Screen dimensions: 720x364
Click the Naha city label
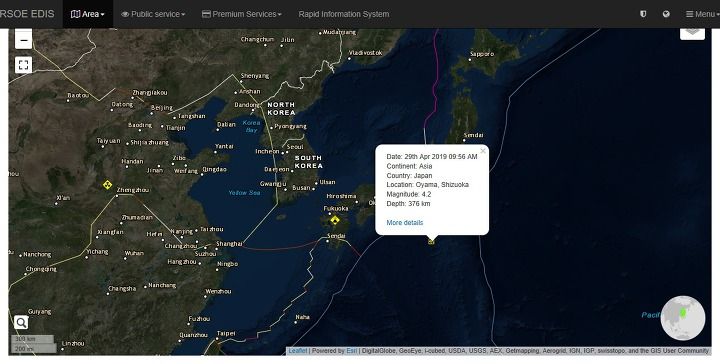[x=303, y=317]
